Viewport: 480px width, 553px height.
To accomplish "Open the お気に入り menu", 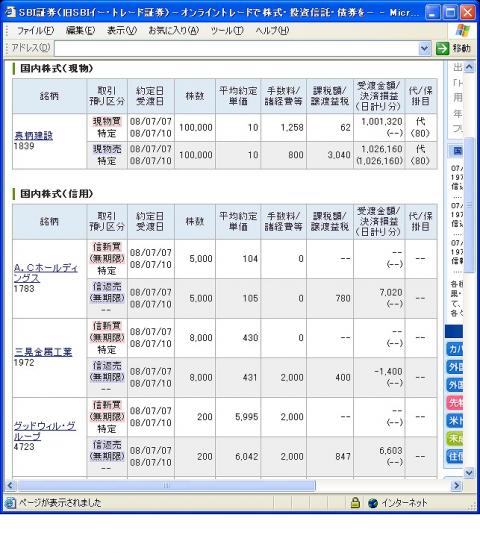I will click(x=174, y=31).
